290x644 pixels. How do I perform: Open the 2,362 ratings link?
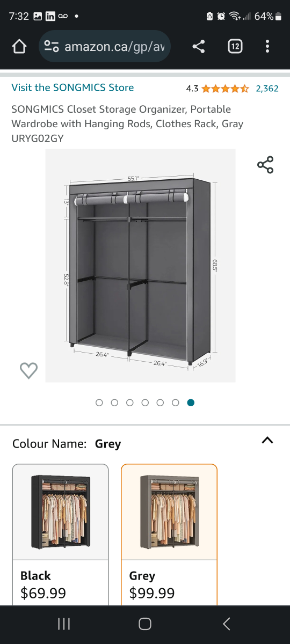pyautogui.click(x=267, y=89)
